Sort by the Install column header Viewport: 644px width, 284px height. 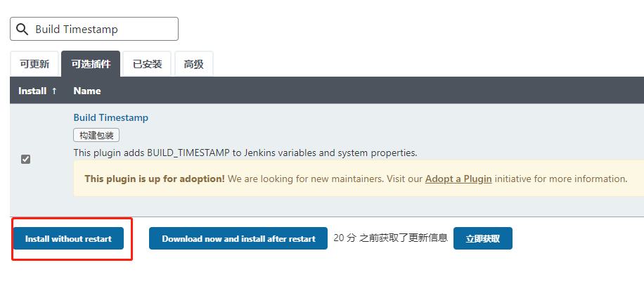(x=32, y=91)
